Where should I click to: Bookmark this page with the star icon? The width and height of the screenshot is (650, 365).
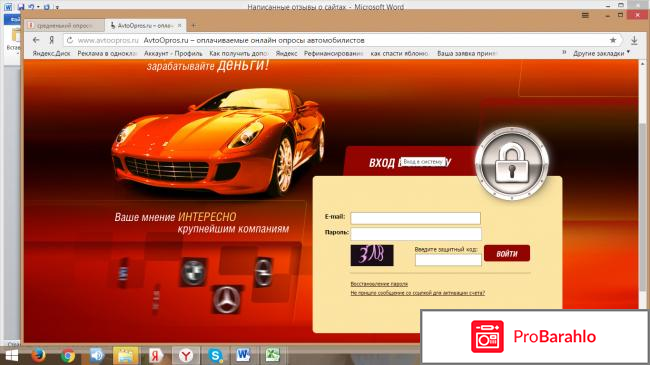click(613, 40)
